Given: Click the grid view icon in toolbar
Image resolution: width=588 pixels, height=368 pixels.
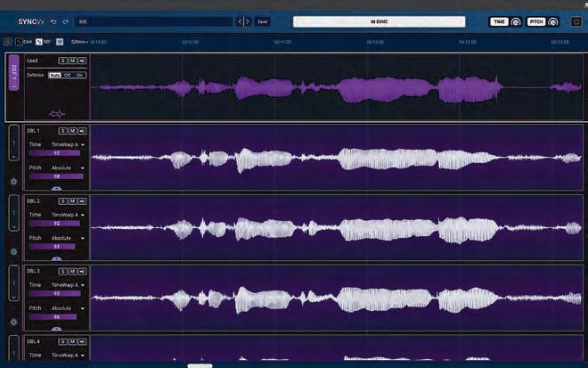Looking at the screenshot, I should coord(60,42).
